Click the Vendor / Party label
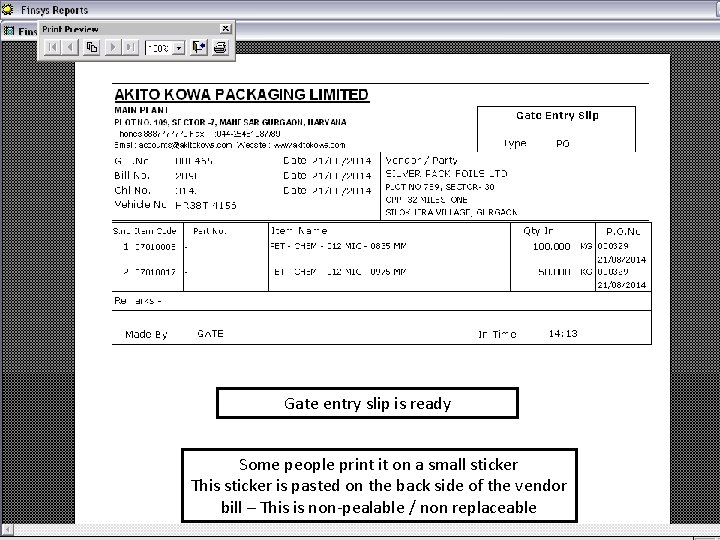The height and width of the screenshot is (540, 720). [421, 161]
